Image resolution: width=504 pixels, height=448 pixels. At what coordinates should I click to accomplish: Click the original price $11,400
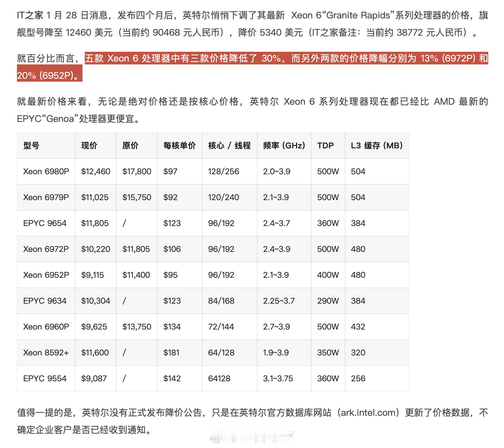click(x=136, y=275)
